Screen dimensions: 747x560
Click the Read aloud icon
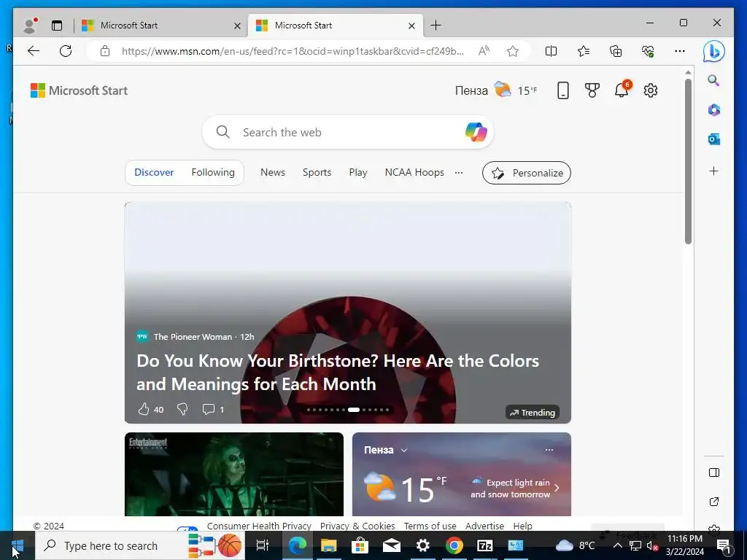pos(484,51)
